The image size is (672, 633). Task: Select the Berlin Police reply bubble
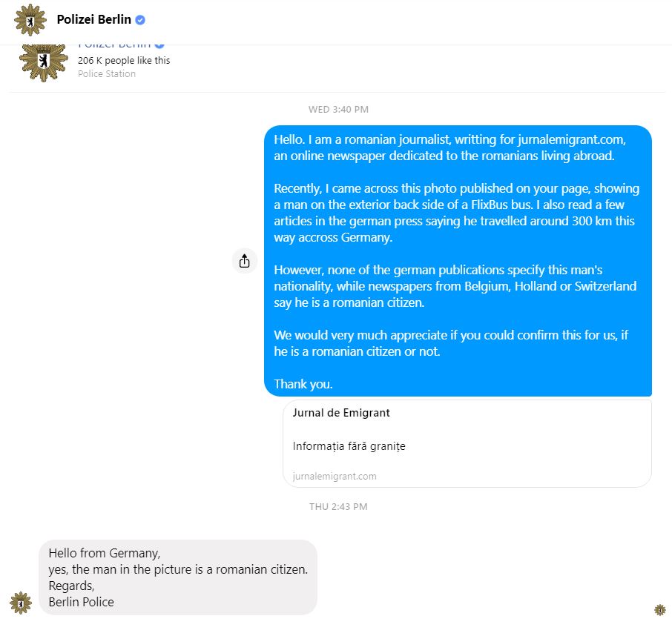pyautogui.click(x=178, y=577)
